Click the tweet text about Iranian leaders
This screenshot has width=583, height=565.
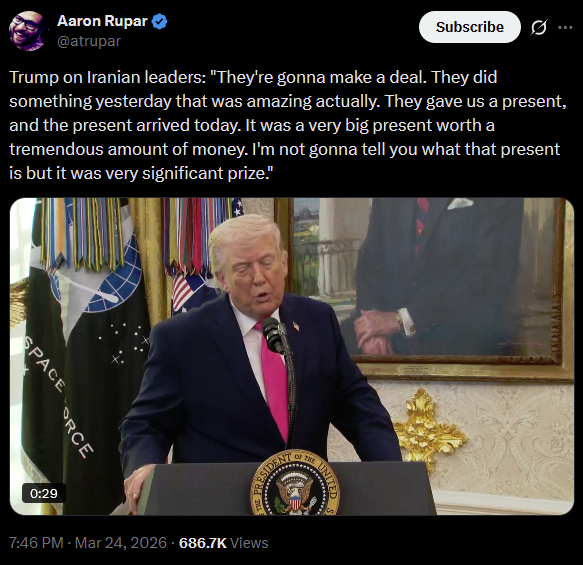288,125
